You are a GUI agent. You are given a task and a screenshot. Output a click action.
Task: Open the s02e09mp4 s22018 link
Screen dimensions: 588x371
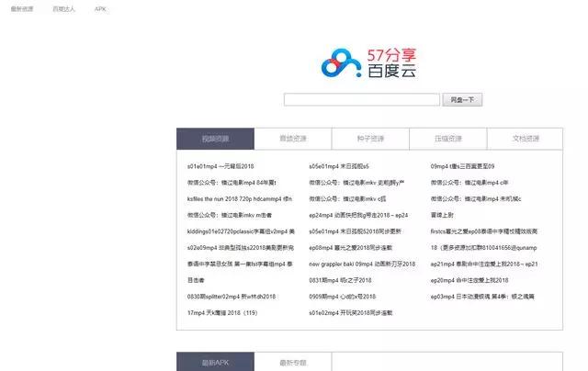241,248
